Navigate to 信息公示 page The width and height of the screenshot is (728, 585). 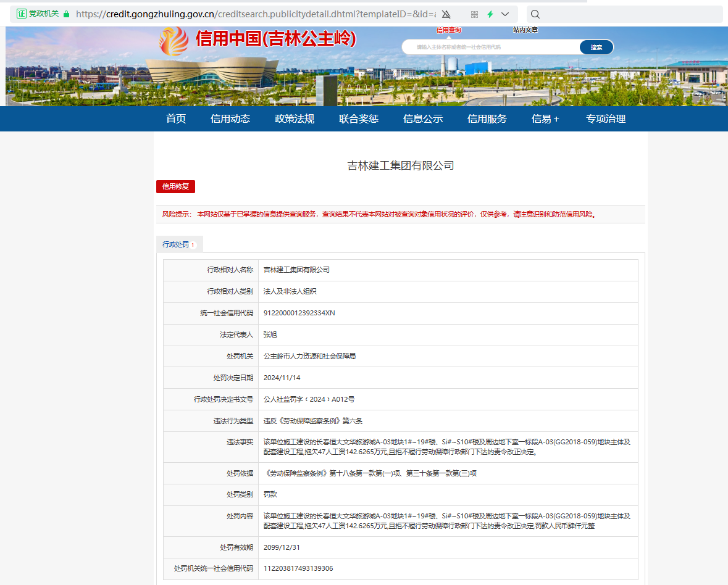coord(423,119)
